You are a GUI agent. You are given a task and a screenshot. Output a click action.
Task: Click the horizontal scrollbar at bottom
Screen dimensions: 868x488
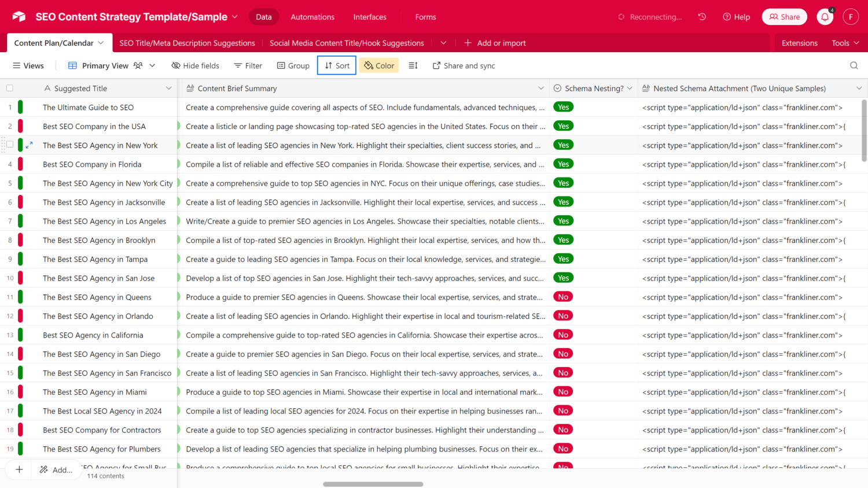coord(373,484)
